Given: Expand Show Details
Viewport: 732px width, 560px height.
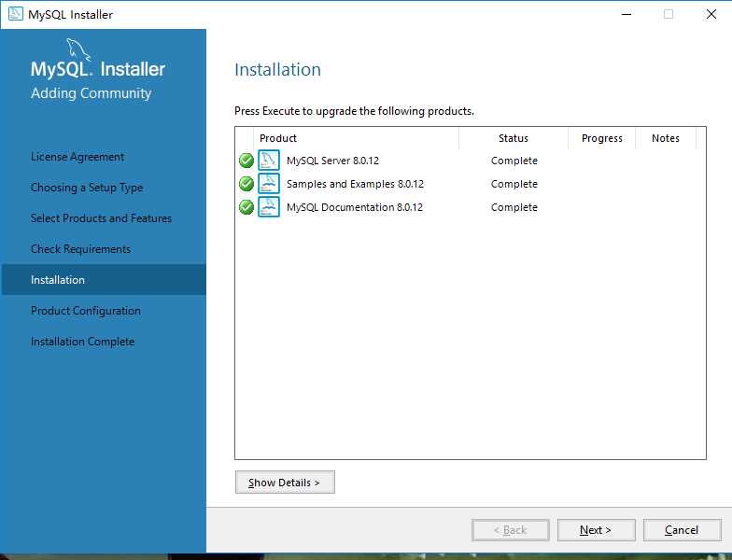Looking at the screenshot, I should click(285, 482).
